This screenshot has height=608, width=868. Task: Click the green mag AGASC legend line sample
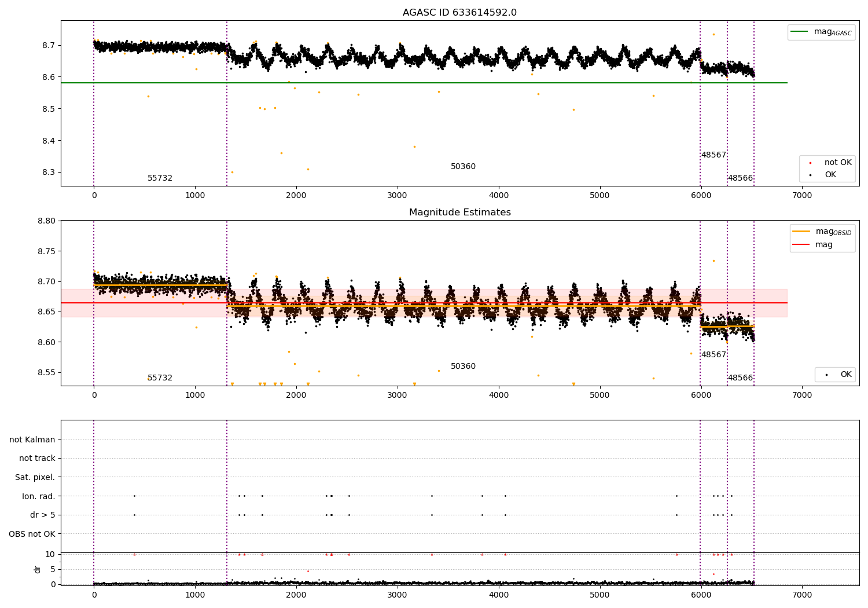[800, 32]
